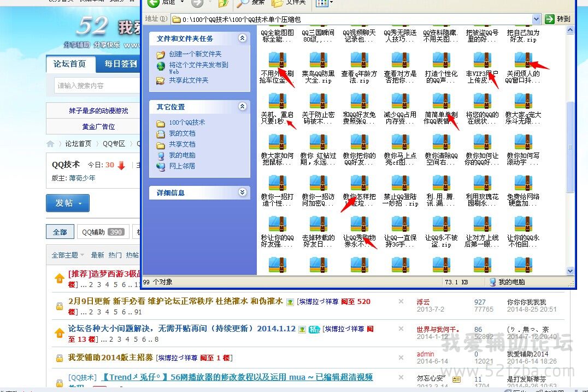Screen dimensions: 588x392
Task: Open 100个QQ技术 folder in Other Places
Action: [187, 122]
